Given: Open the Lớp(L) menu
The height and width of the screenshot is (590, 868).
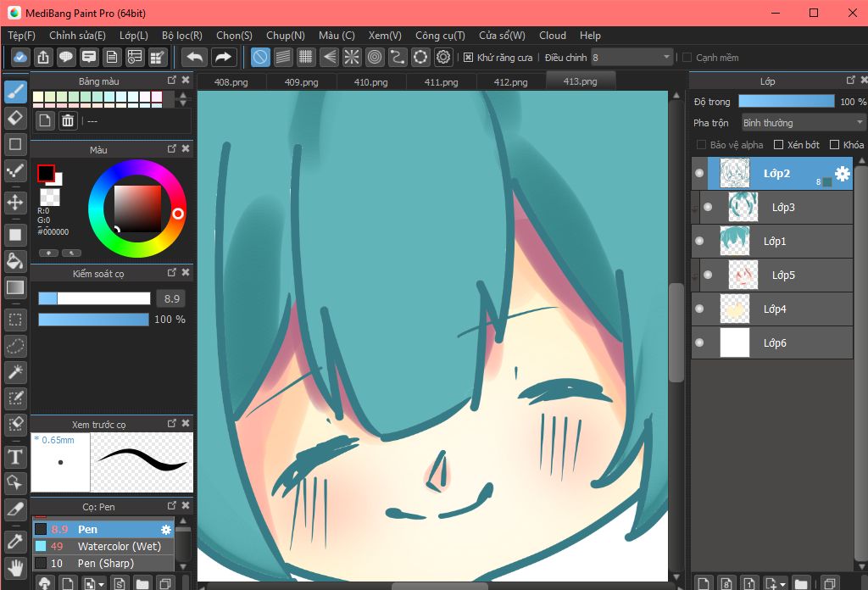Looking at the screenshot, I should click(134, 36).
